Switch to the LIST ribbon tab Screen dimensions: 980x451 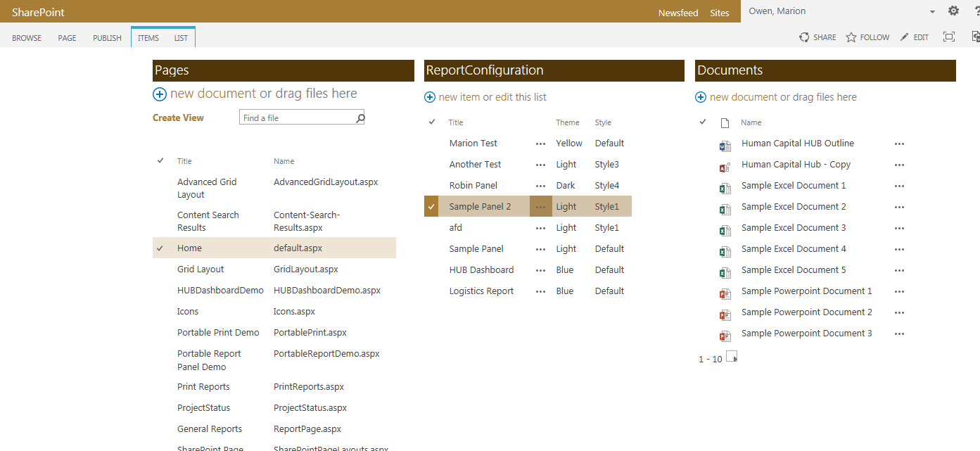[x=181, y=38]
